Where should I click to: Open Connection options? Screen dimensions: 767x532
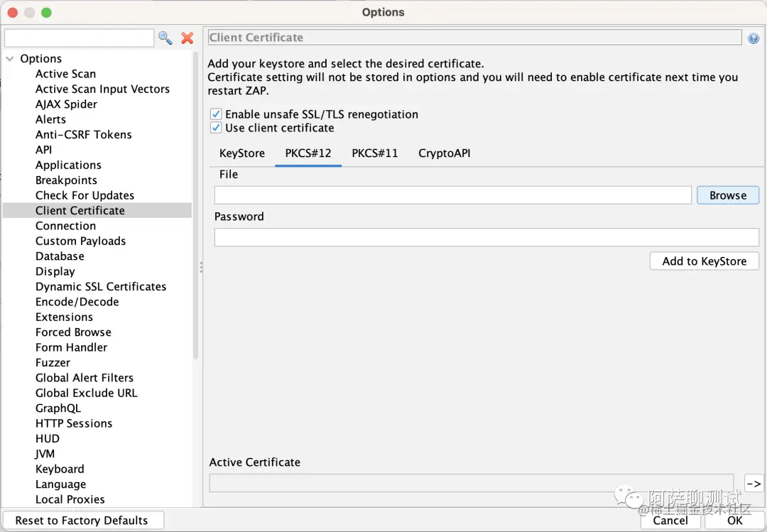click(65, 226)
